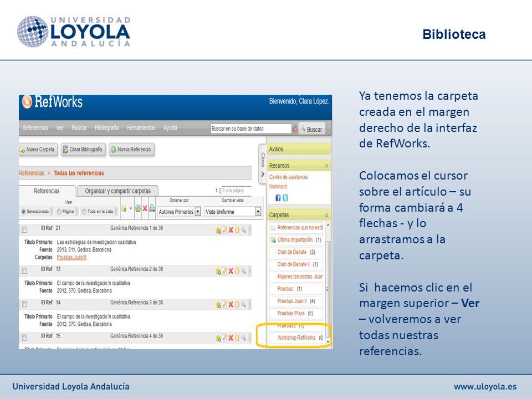
Task: Cite reference ID 13 with the curly braces icon
Action: 237,271
